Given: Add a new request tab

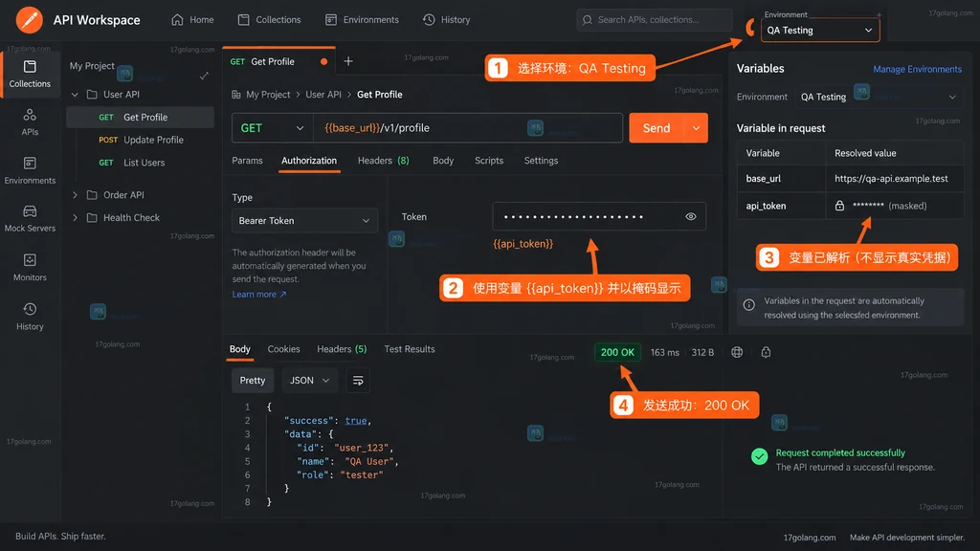Looking at the screenshot, I should click(x=348, y=61).
